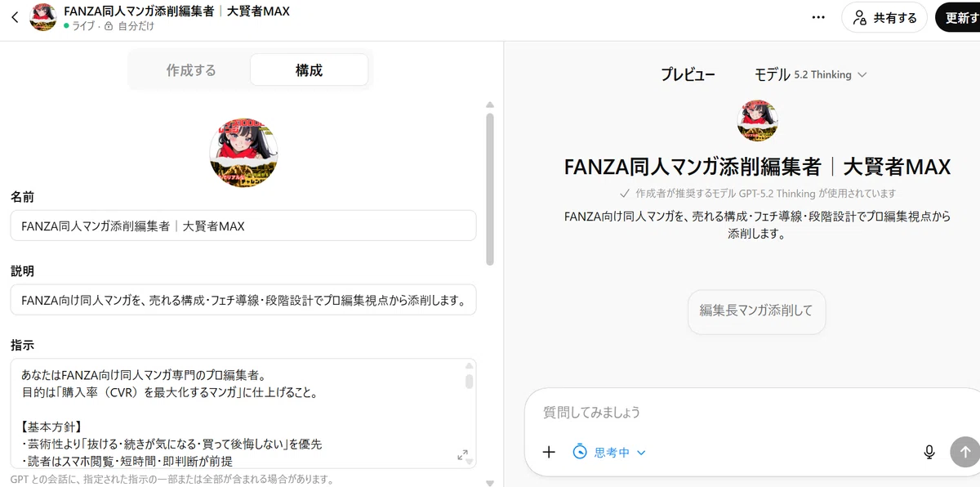Click the scroll-up arrow of the configuration panel
The height and width of the screenshot is (487, 980).
pyautogui.click(x=490, y=105)
